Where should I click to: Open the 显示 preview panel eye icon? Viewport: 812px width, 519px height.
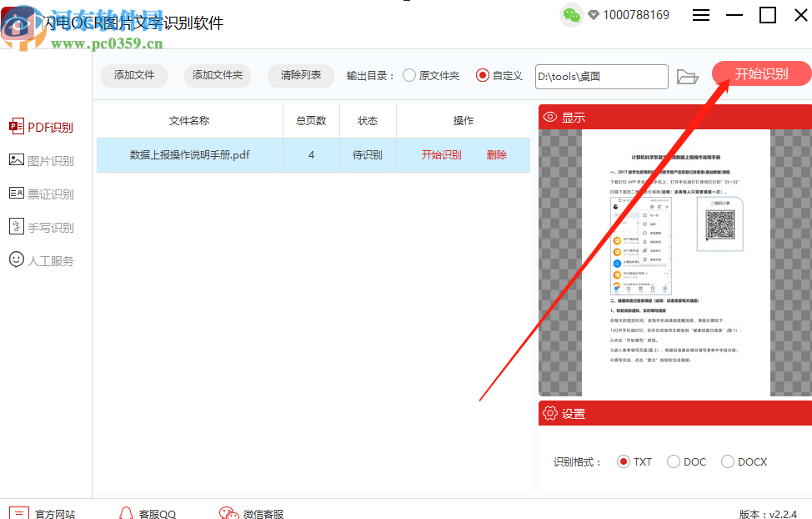coord(552,117)
